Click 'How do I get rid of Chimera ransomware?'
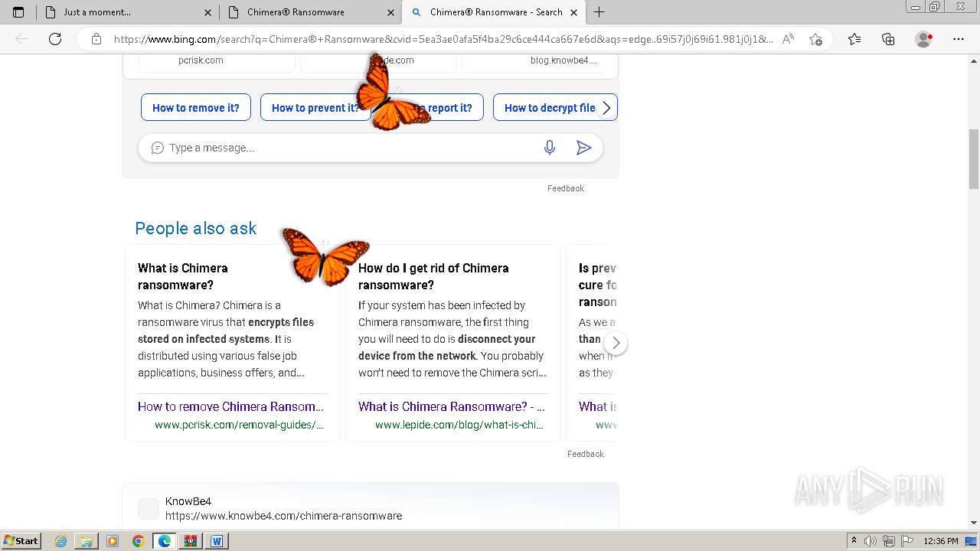This screenshot has width=980, height=551. 433,276
